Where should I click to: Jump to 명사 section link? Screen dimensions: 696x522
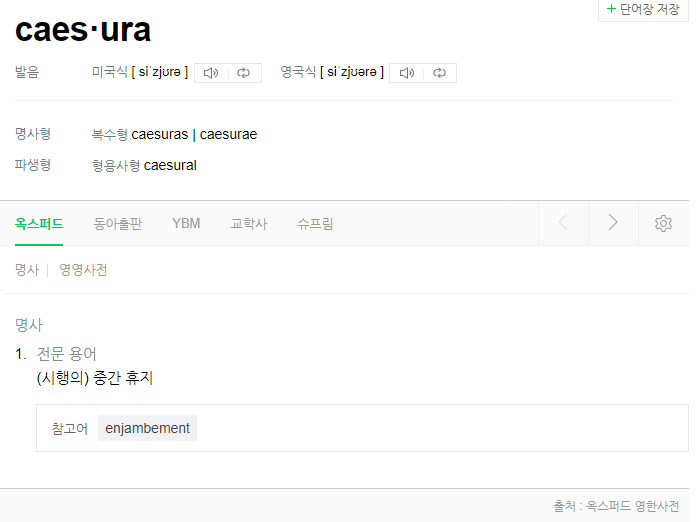click(x=27, y=270)
